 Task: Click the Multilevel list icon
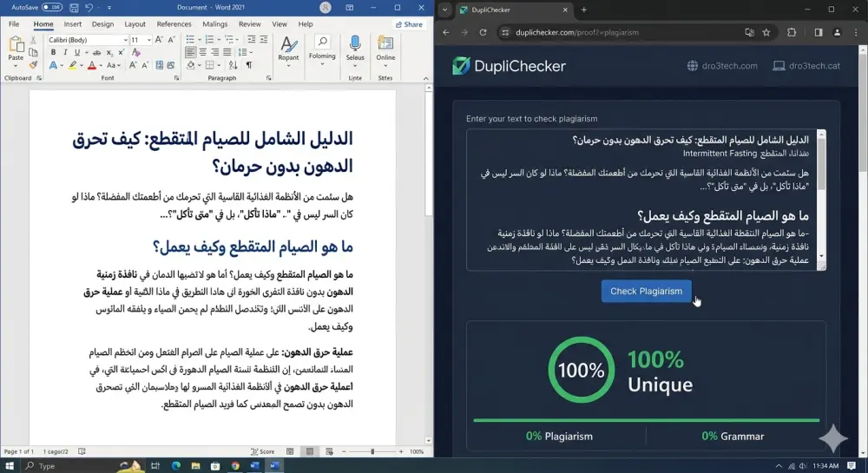[228, 40]
